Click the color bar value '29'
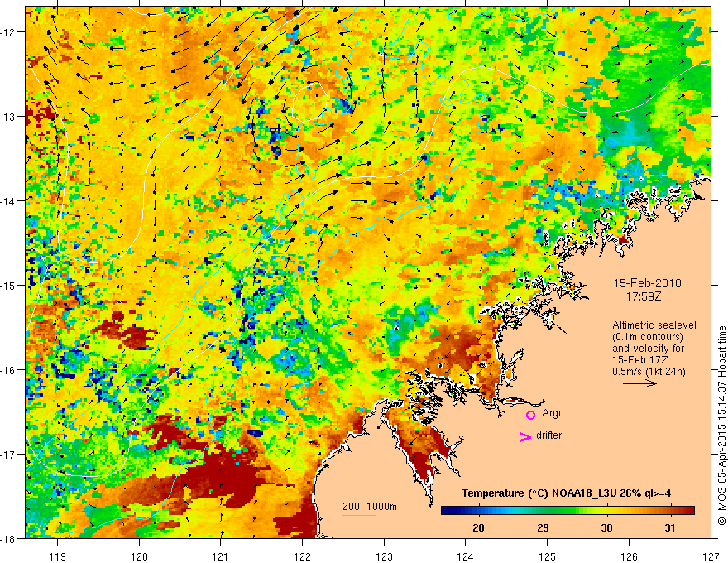The width and height of the screenshot is (728, 563). pos(543,527)
